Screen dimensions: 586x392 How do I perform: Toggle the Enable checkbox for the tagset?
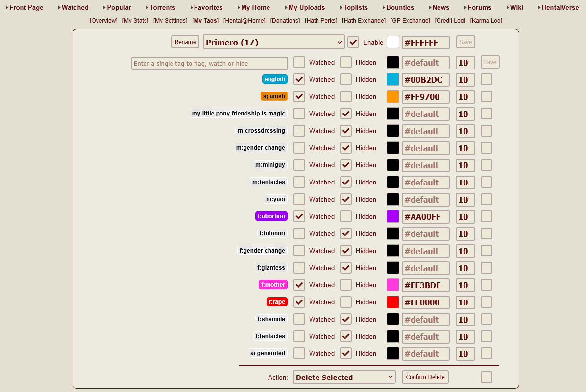353,42
